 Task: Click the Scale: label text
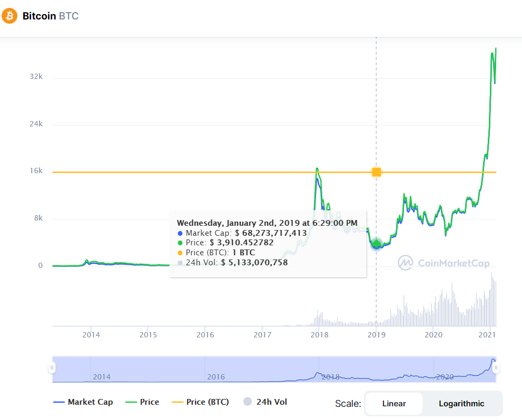348,404
